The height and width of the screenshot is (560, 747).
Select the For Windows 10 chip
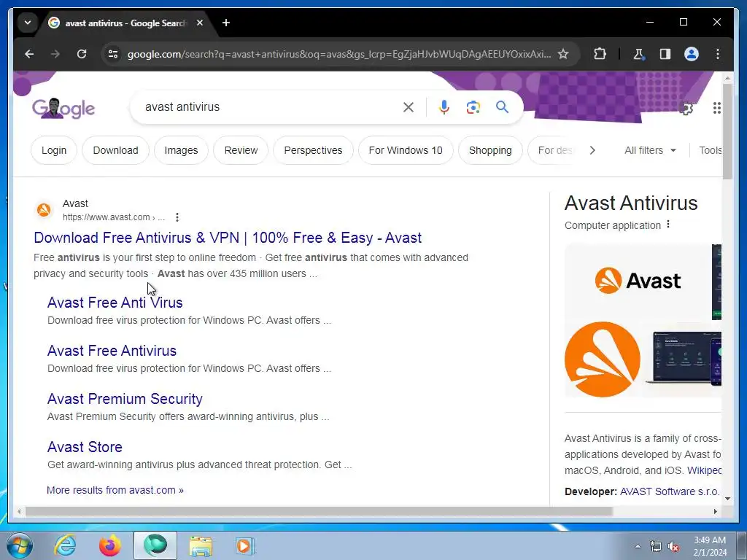coord(406,150)
